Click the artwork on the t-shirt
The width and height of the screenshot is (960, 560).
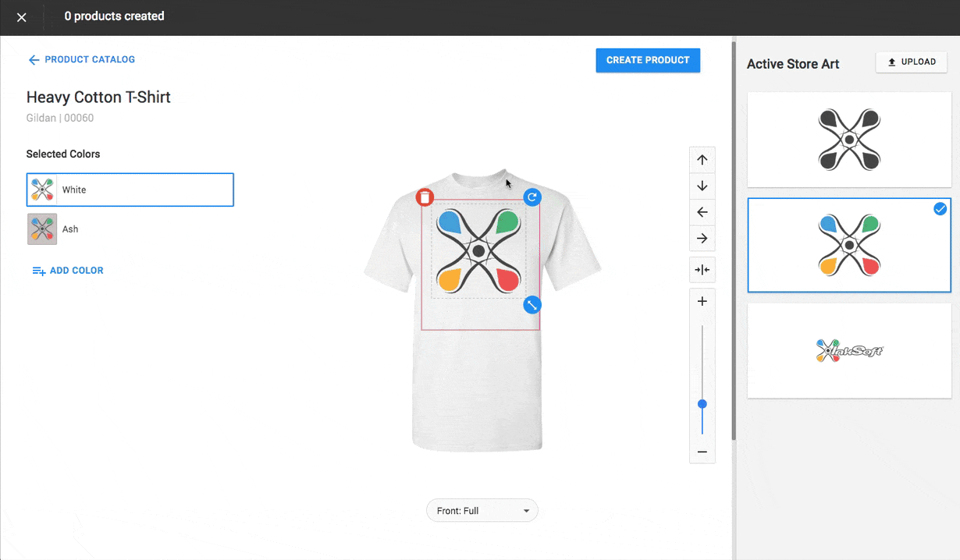pos(478,250)
